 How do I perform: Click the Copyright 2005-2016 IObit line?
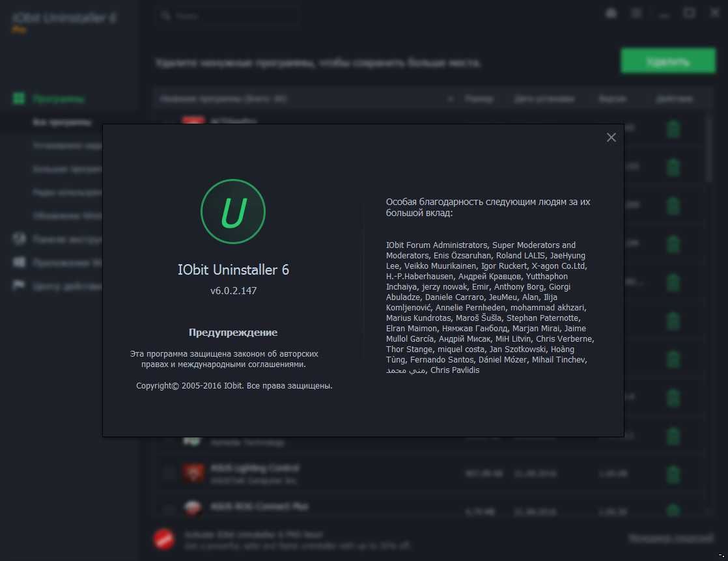(234, 385)
